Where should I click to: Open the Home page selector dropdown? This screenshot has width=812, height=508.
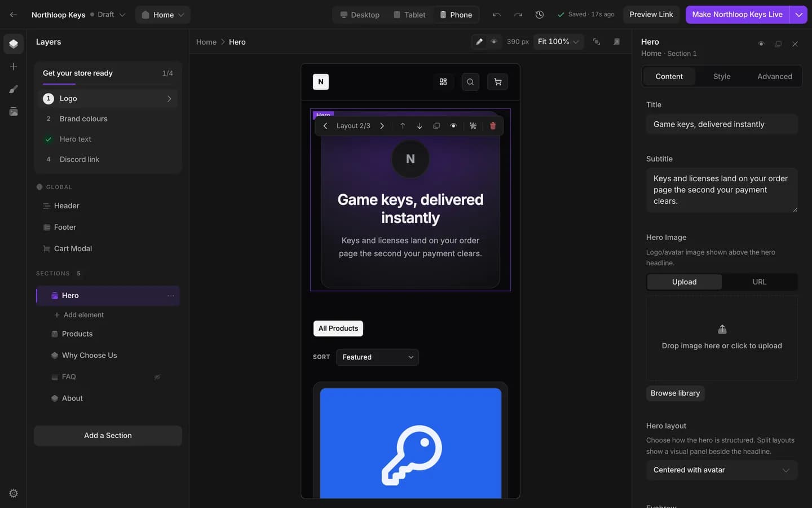pos(163,15)
